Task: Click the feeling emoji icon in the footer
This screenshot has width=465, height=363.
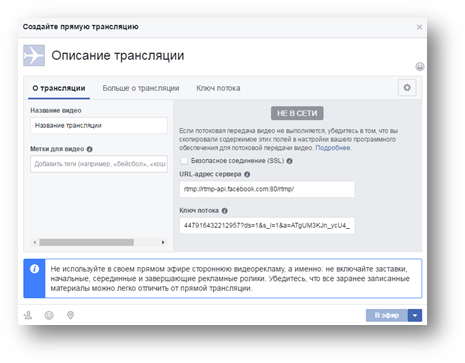Action: [x=49, y=315]
